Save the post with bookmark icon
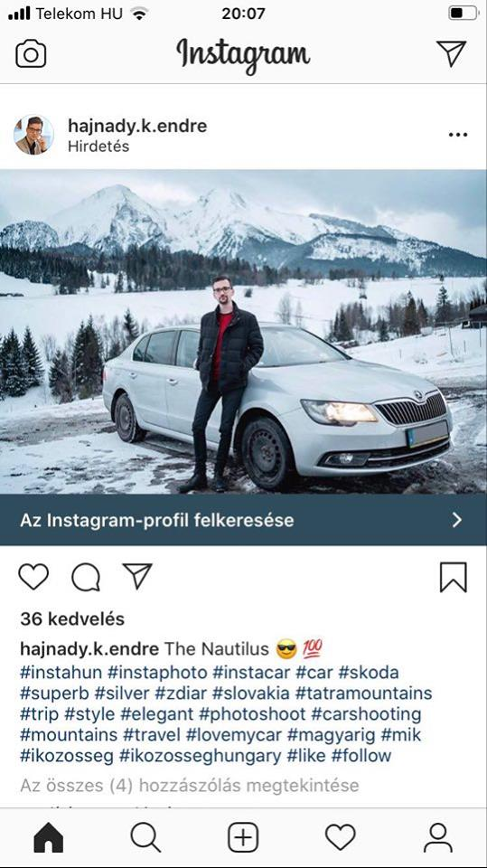 click(x=454, y=578)
